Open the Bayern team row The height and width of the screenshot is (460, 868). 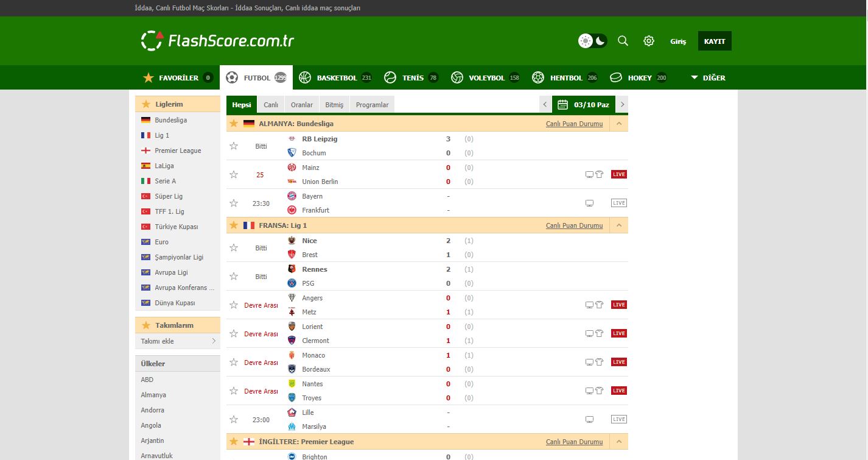312,196
